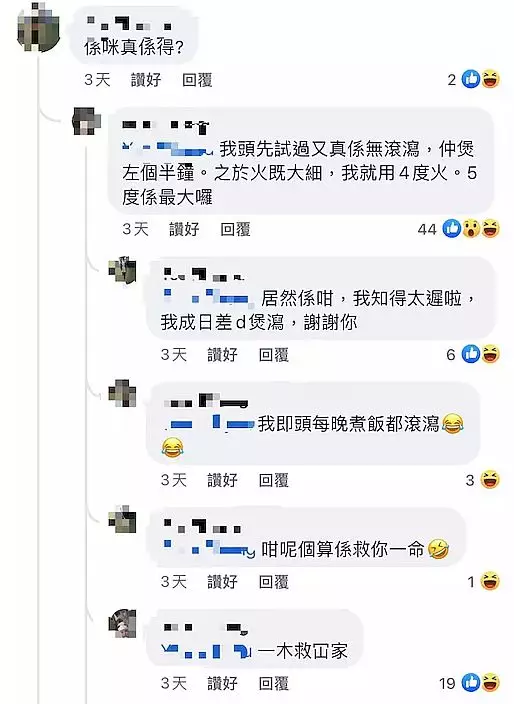This screenshot has width=514, height=704.
Task: Click the like icon beside count 6
Action: pyautogui.click(x=471, y=354)
